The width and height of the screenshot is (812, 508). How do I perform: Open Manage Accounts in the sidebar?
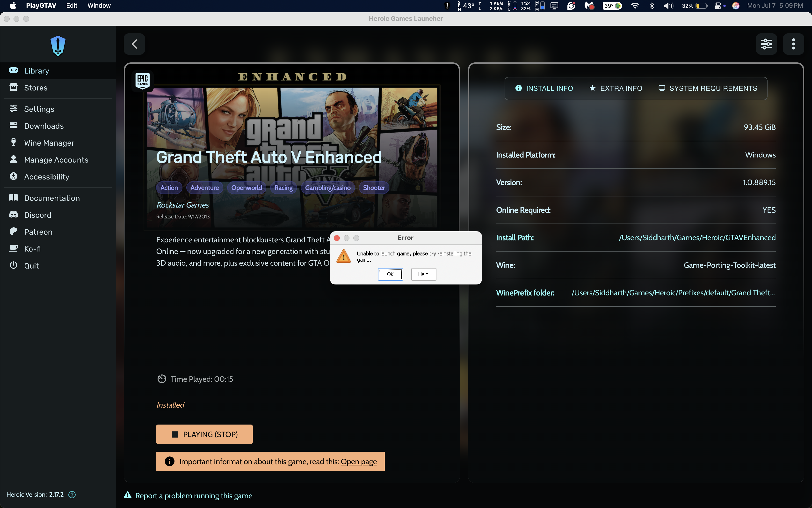click(58, 160)
